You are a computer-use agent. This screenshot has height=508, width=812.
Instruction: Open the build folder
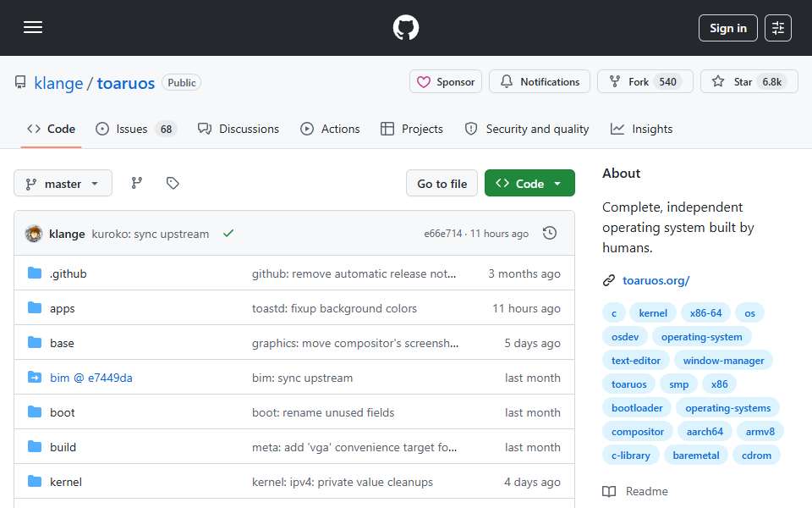tap(63, 447)
